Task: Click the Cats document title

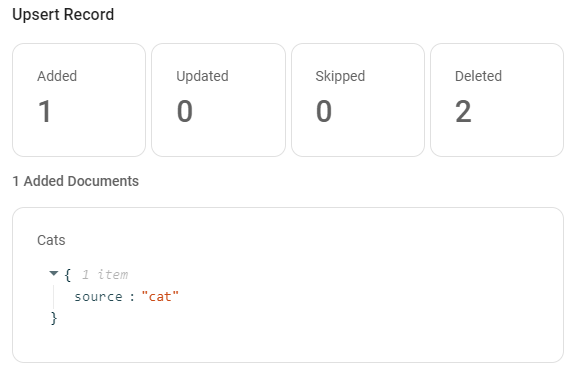Action: (51, 240)
